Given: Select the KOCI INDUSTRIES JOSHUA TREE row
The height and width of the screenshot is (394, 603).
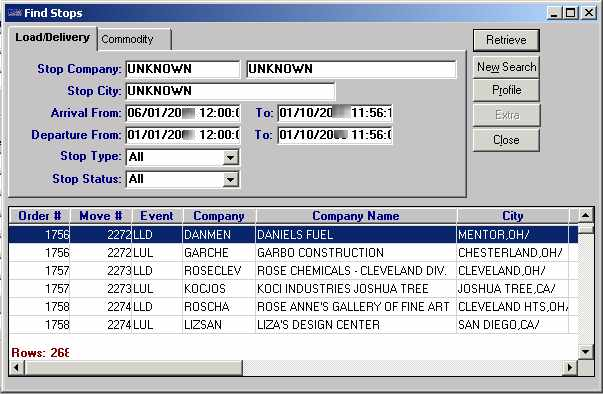Looking at the screenshot, I should click(x=293, y=289).
